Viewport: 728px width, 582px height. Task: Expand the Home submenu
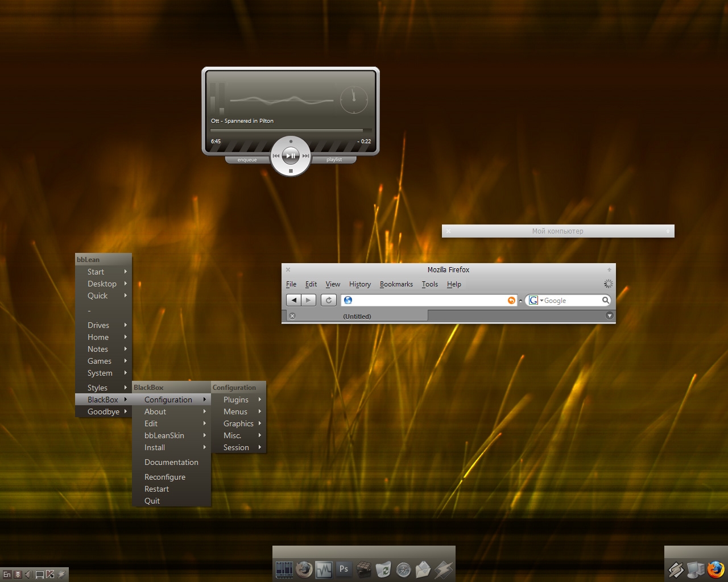pos(104,337)
